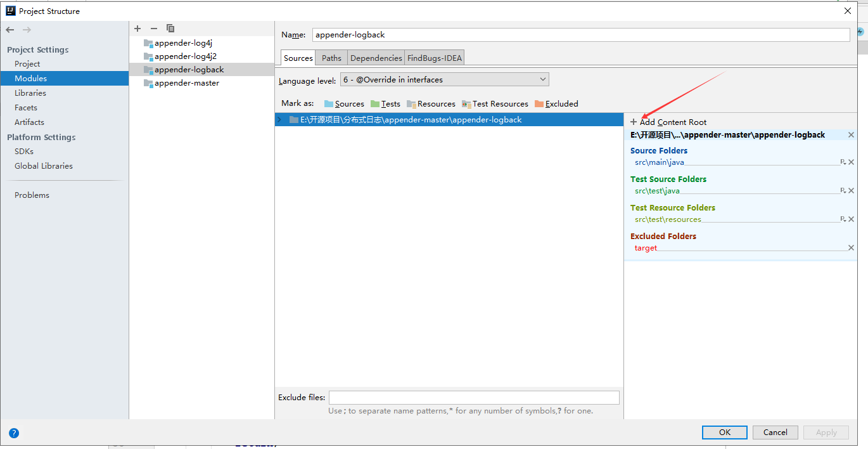The width and height of the screenshot is (868, 449).
Task: Open Artifacts settings
Action: click(x=29, y=122)
